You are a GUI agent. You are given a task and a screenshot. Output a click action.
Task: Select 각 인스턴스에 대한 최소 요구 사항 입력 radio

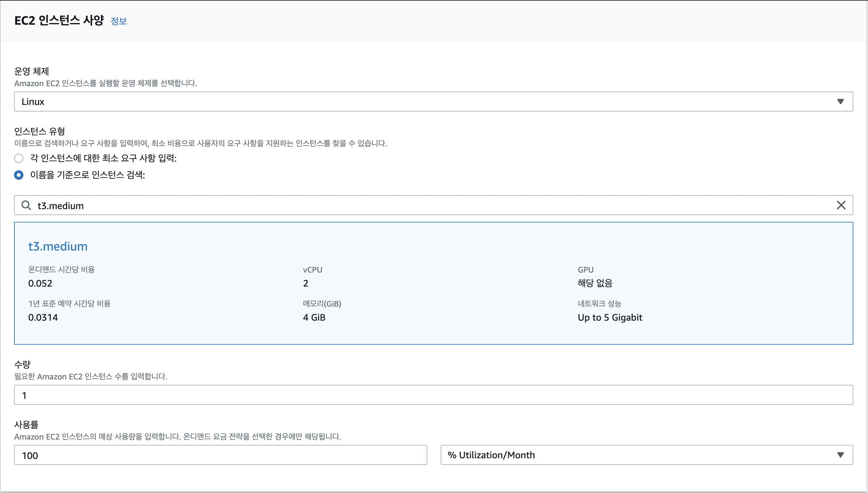click(19, 158)
